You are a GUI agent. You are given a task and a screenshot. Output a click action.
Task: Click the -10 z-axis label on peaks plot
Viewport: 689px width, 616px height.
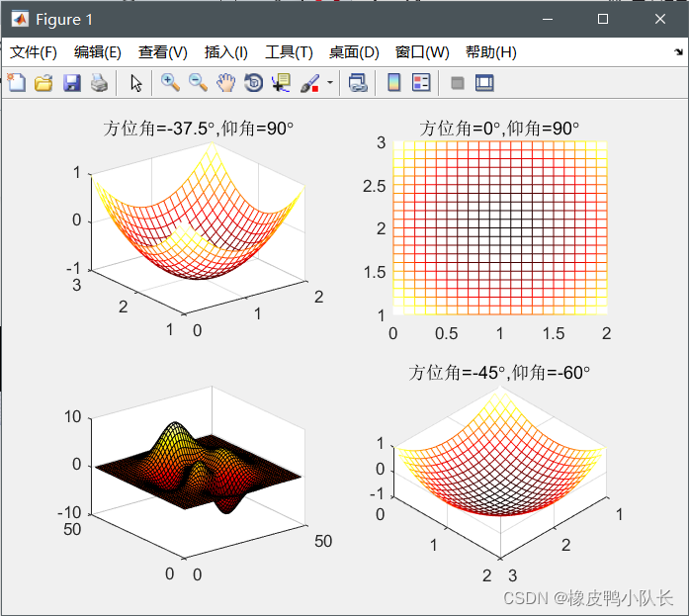(69, 512)
